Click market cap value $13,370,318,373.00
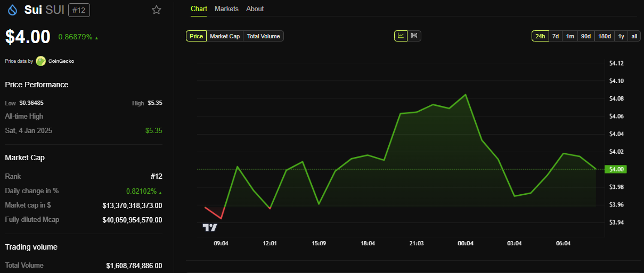The height and width of the screenshot is (273, 644). pyautogui.click(x=132, y=205)
